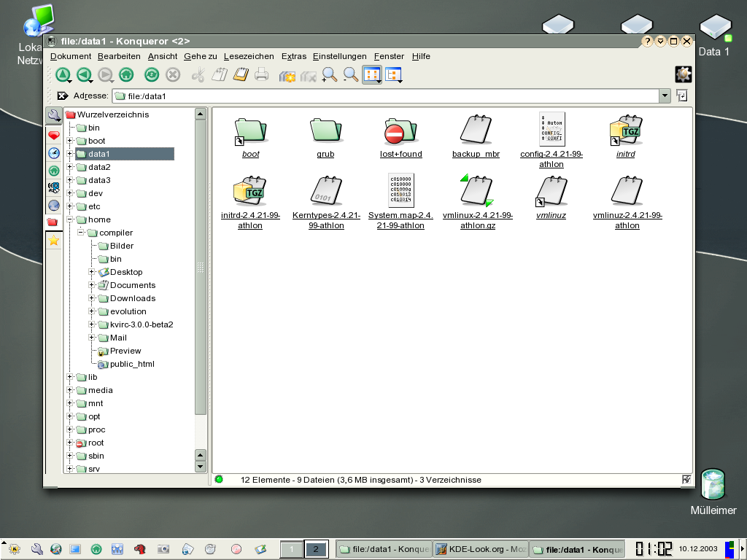Cut selection with scissors icon
This screenshot has height=560, width=747.
pyautogui.click(x=198, y=75)
